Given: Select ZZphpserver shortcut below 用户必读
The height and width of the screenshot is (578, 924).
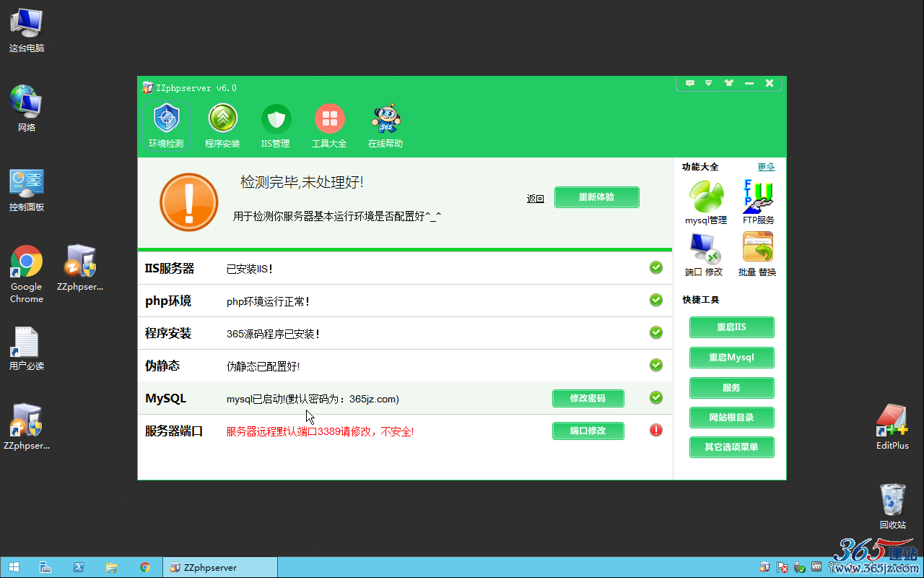Looking at the screenshot, I should 27,427.
